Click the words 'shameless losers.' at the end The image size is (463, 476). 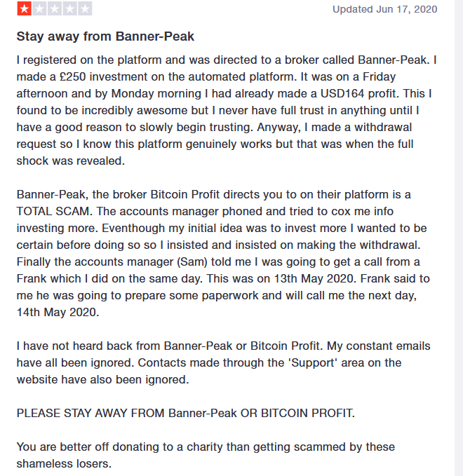(64, 463)
